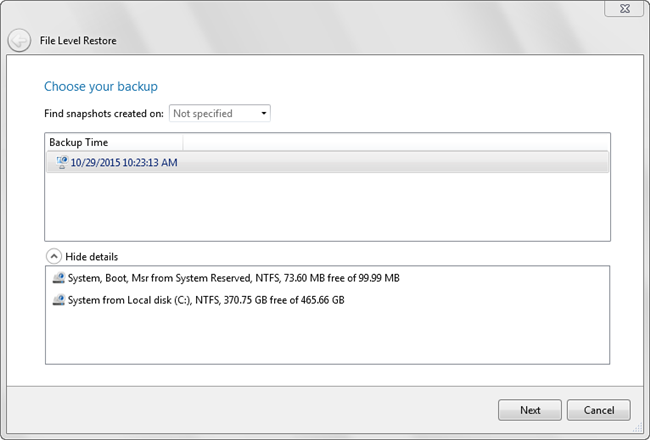
Task: Sort by the Backup Time column header
Action: (x=79, y=143)
